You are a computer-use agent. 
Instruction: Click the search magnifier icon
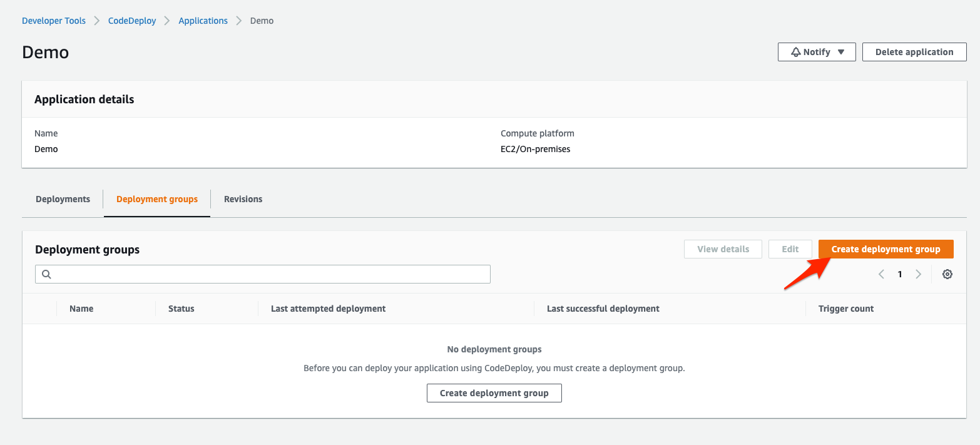(x=46, y=274)
